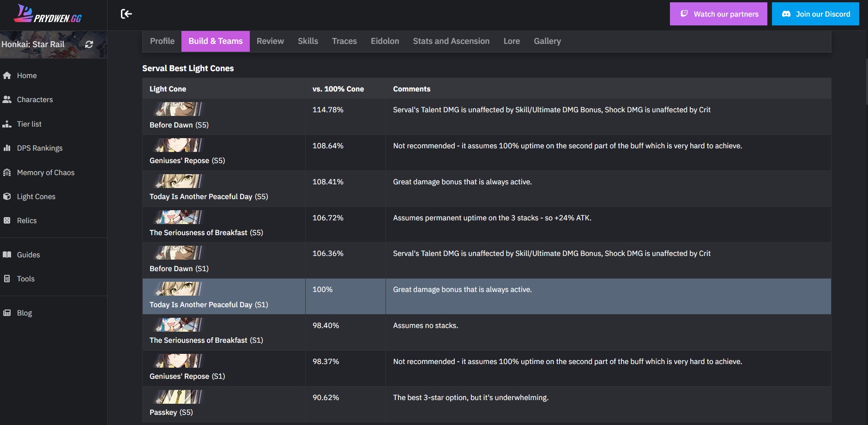Click the Tools calculator icon
This screenshot has height=425, width=868.
click(x=7, y=279)
